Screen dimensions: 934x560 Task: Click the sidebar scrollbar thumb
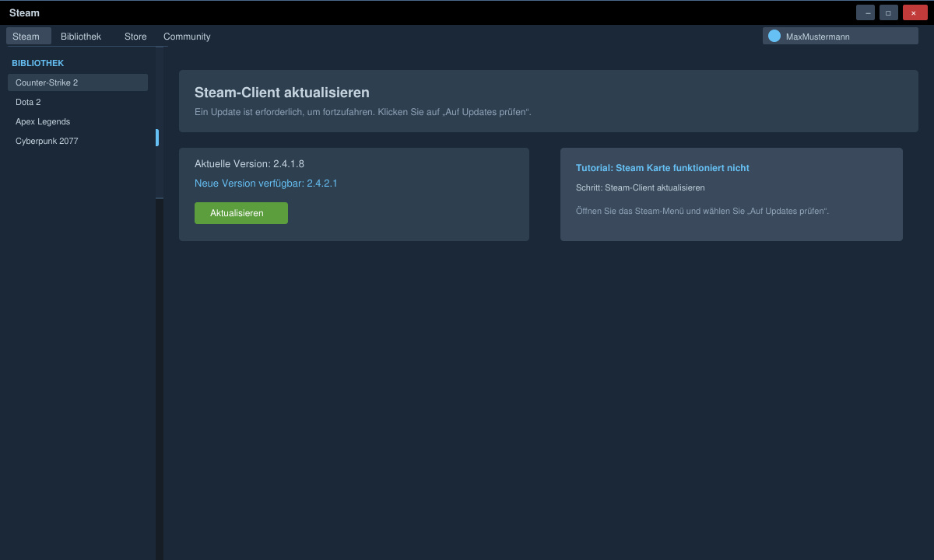click(x=157, y=138)
